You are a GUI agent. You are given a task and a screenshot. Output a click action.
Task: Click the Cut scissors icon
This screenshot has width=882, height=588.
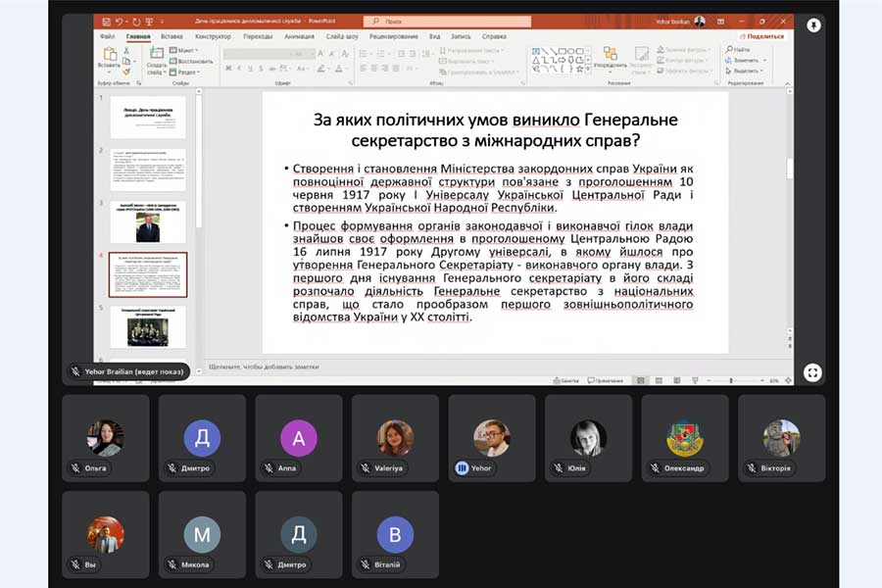(126, 51)
